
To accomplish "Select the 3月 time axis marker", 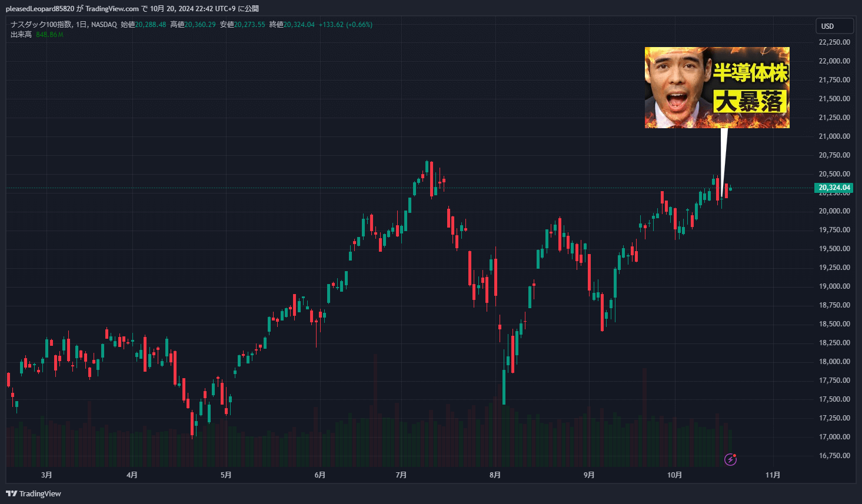I will [46, 475].
